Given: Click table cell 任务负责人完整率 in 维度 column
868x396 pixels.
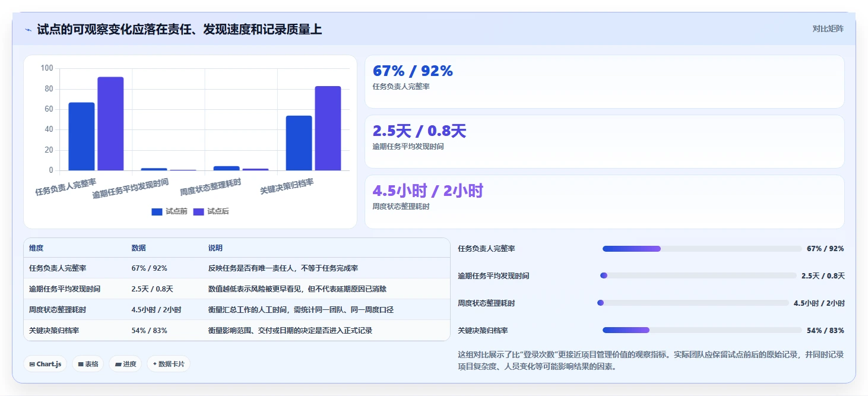Looking at the screenshot, I should pos(58,268).
